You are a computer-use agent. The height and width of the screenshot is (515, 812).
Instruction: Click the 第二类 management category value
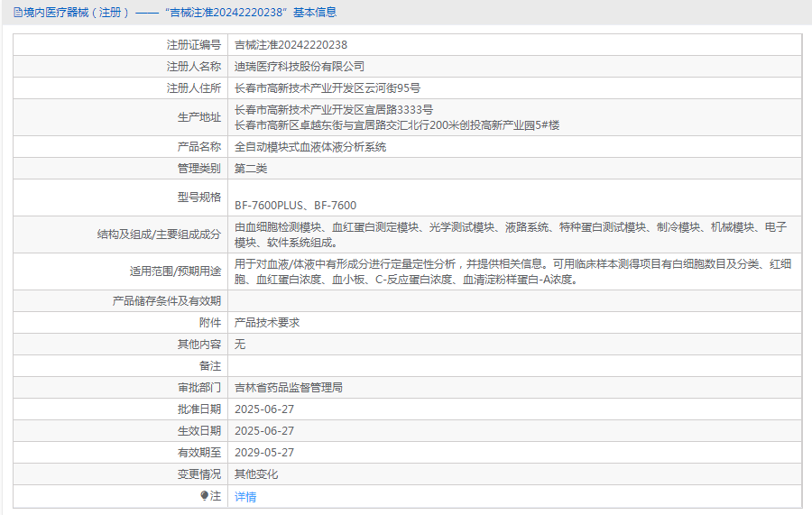[x=251, y=169]
